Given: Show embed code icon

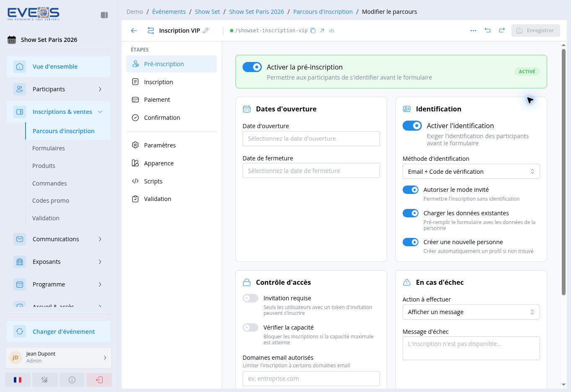Looking at the screenshot, I should pyautogui.click(x=331, y=31).
